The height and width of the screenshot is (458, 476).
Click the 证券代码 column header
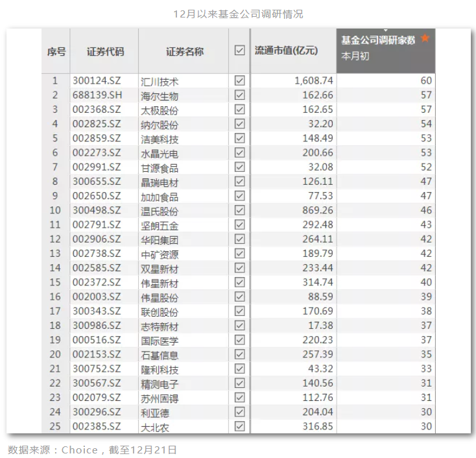105,51
